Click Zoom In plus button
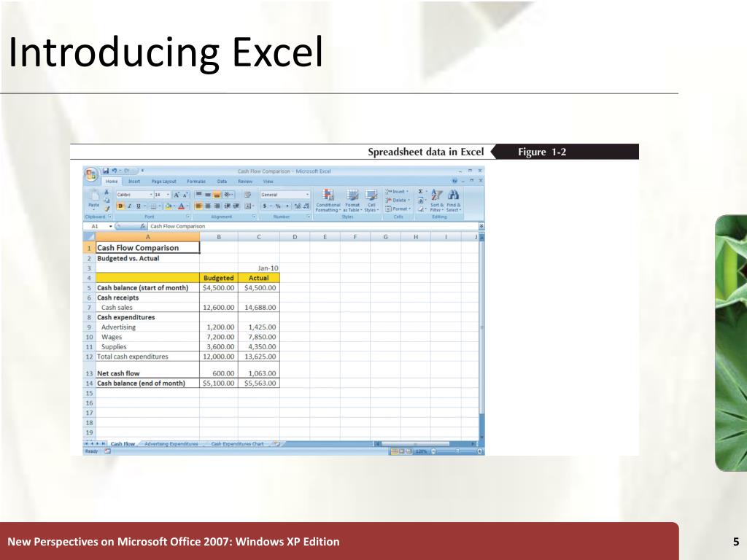Screen dimensions: 747x560 click(479, 451)
